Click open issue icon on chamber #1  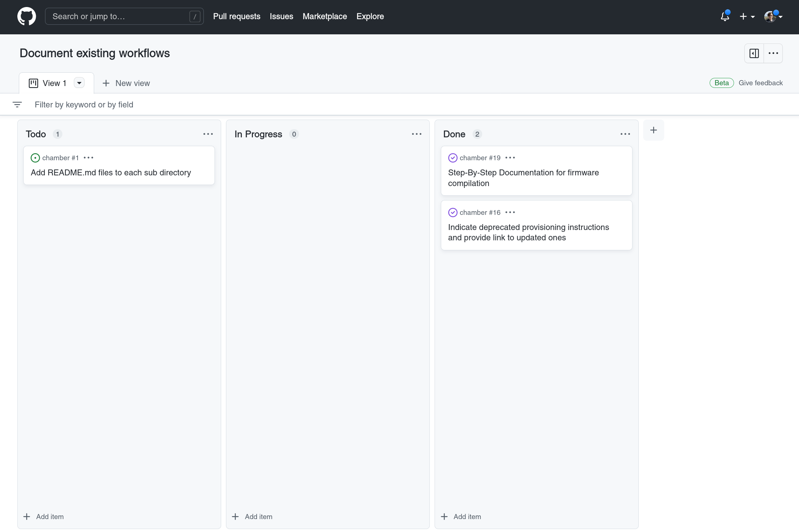pos(35,158)
